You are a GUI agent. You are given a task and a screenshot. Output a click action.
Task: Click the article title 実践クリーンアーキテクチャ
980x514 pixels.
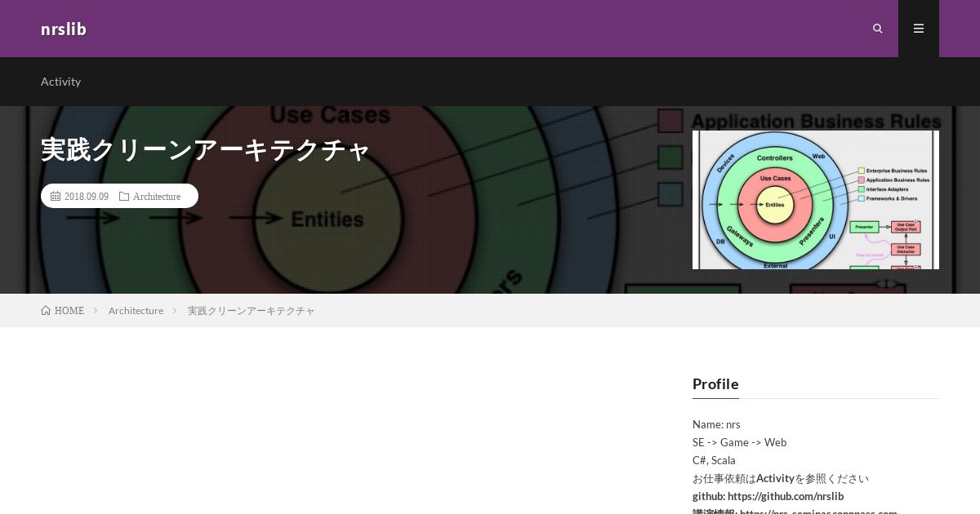click(206, 150)
